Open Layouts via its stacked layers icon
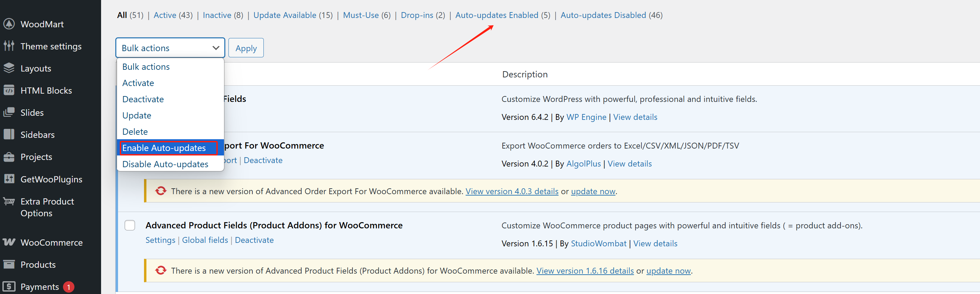The width and height of the screenshot is (980, 294). pyautogui.click(x=9, y=68)
